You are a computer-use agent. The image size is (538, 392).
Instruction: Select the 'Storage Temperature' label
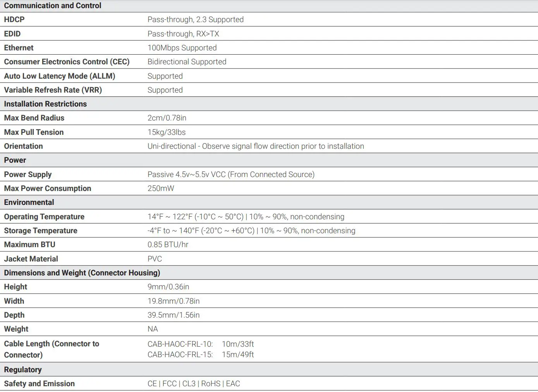41,230
